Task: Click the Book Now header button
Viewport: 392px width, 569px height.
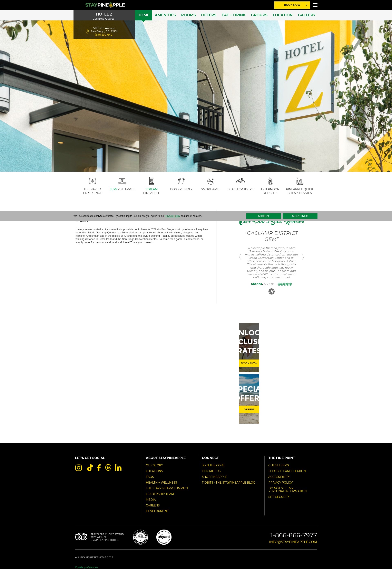Action: 292,5
